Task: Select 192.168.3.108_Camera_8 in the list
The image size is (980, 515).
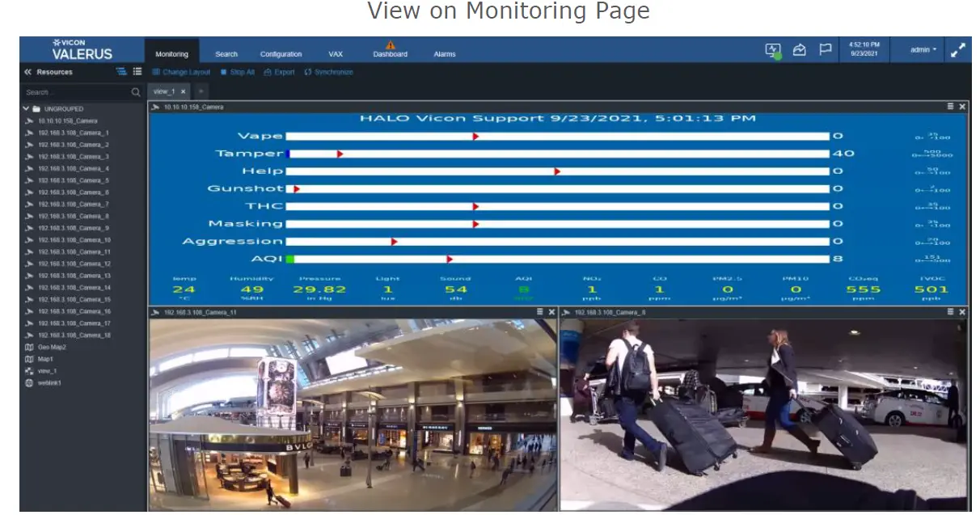Action: pyautogui.click(x=74, y=216)
